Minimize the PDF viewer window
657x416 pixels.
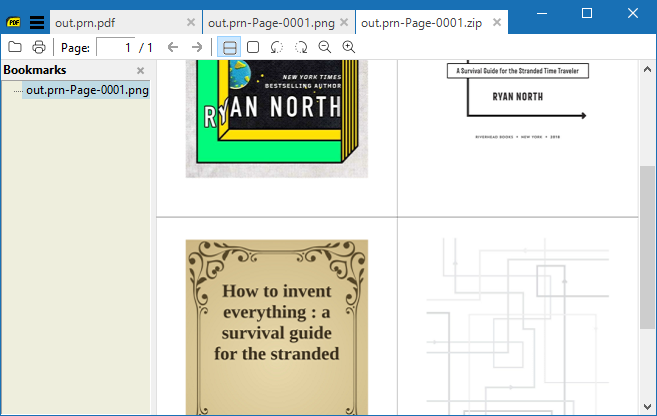[x=542, y=13]
